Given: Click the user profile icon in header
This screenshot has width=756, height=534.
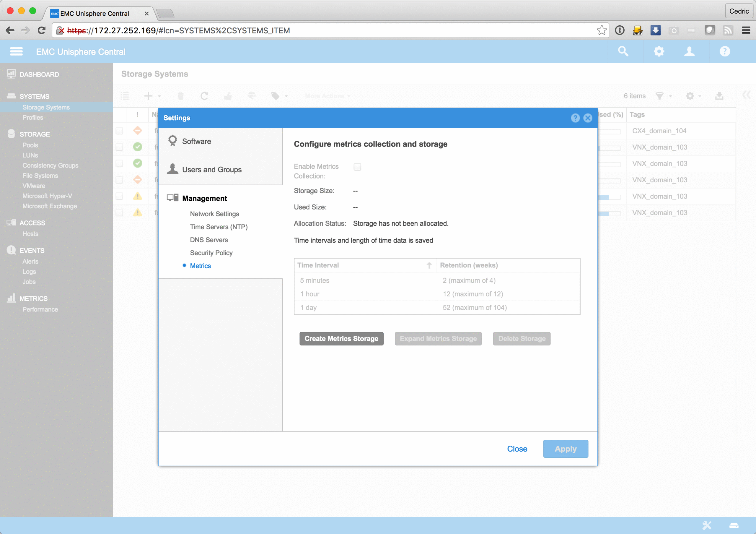Looking at the screenshot, I should (x=689, y=51).
